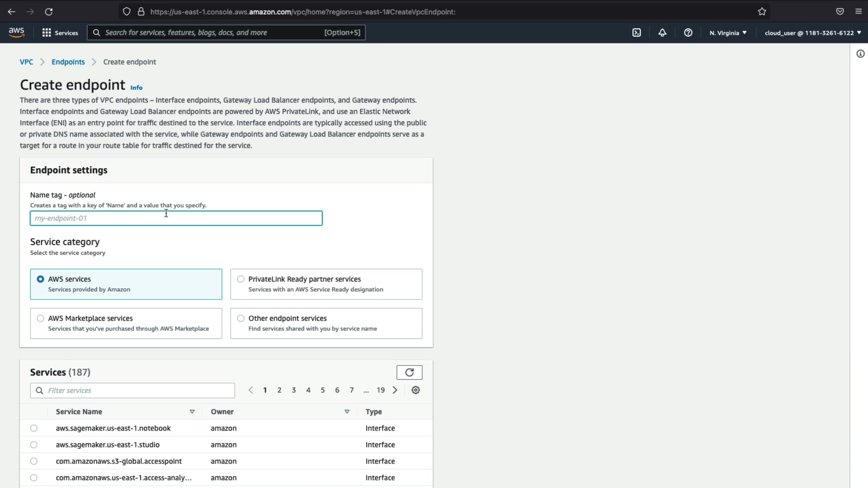This screenshot has width=868, height=488.
Task: Click the help question mark icon
Action: (x=688, y=33)
